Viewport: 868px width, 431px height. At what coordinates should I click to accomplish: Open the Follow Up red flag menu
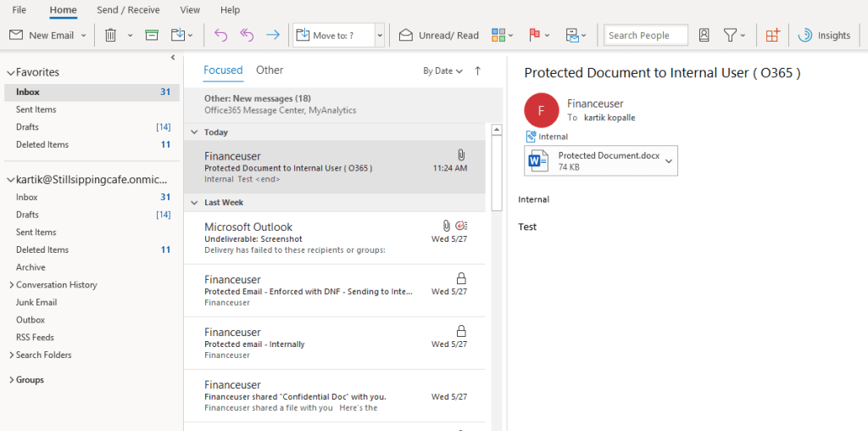tap(538, 36)
